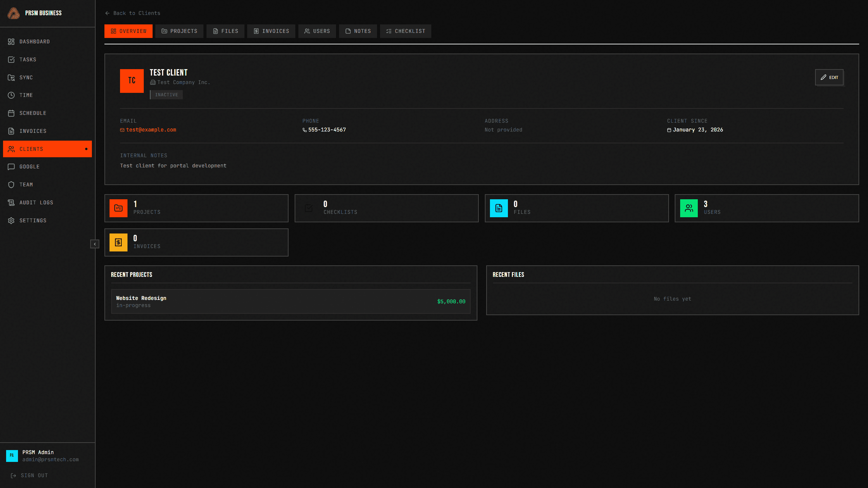Click the Not provided address value
868x488 pixels.
(x=504, y=130)
